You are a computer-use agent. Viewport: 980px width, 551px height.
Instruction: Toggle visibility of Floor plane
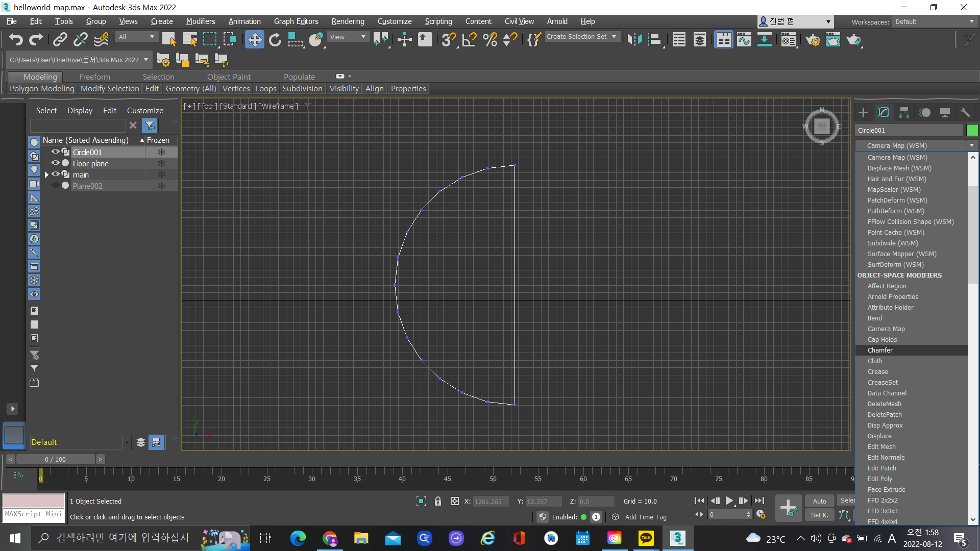(55, 163)
